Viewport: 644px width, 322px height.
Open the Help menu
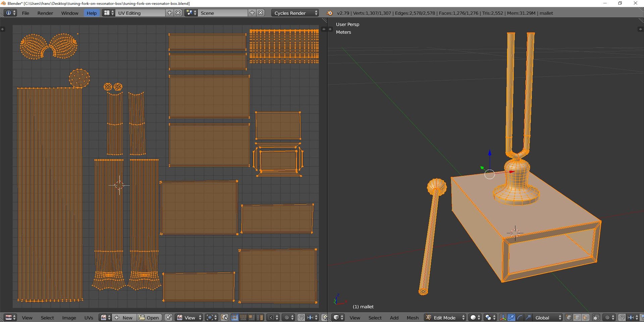tap(92, 13)
